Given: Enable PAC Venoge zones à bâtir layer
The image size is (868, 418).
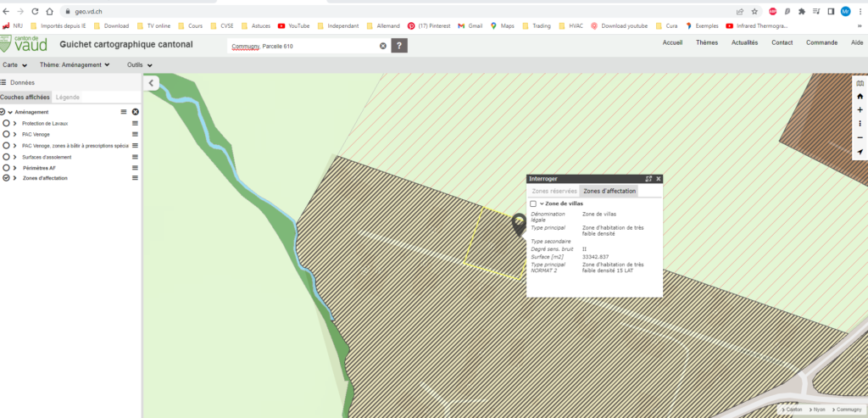Looking at the screenshot, I should pyautogui.click(x=6, y=146).
